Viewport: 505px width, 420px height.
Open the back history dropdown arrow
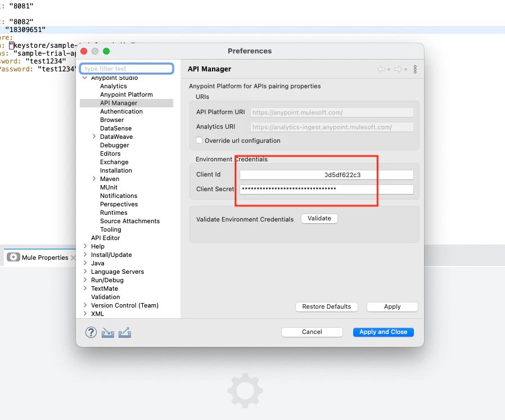389,70
